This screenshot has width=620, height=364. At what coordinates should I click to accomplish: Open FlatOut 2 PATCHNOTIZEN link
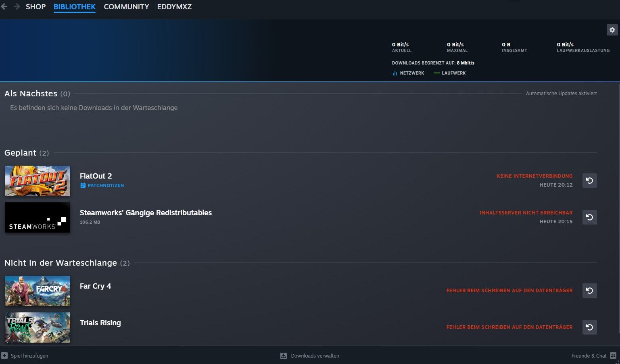click(x=102, y=185)
